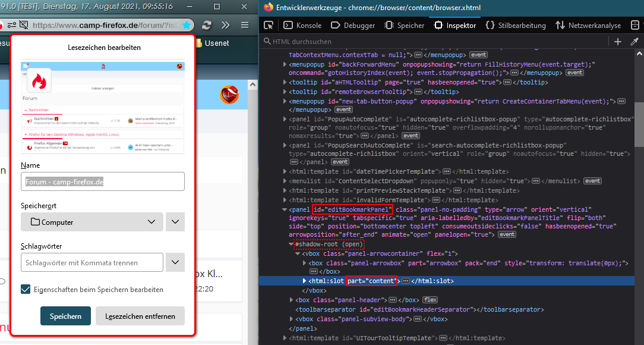Click the Lesezeichen entfernen button
The height and width of the screenshot is (345, 644).
pos(140,316)
